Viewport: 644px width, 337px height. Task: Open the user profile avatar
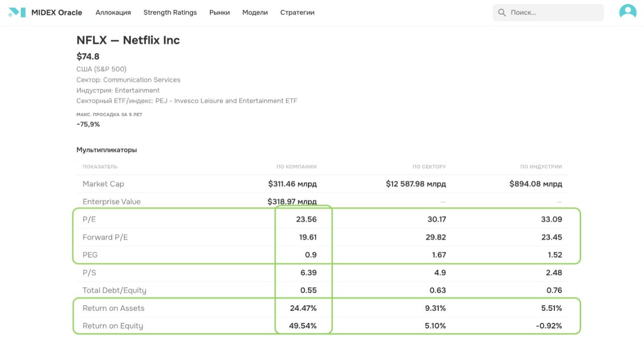(628, 12)
